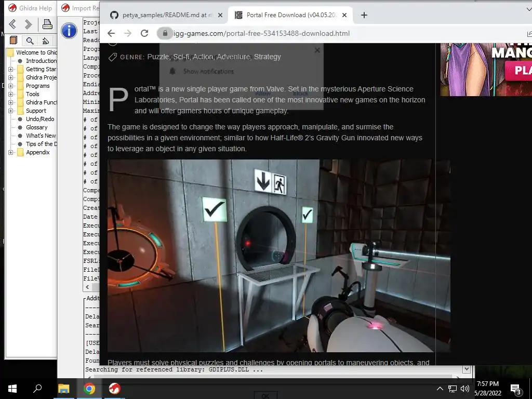Click the manga advertisement banner
Image resolution: width=532 pixels, height=399 pixels.
point(486,70)
